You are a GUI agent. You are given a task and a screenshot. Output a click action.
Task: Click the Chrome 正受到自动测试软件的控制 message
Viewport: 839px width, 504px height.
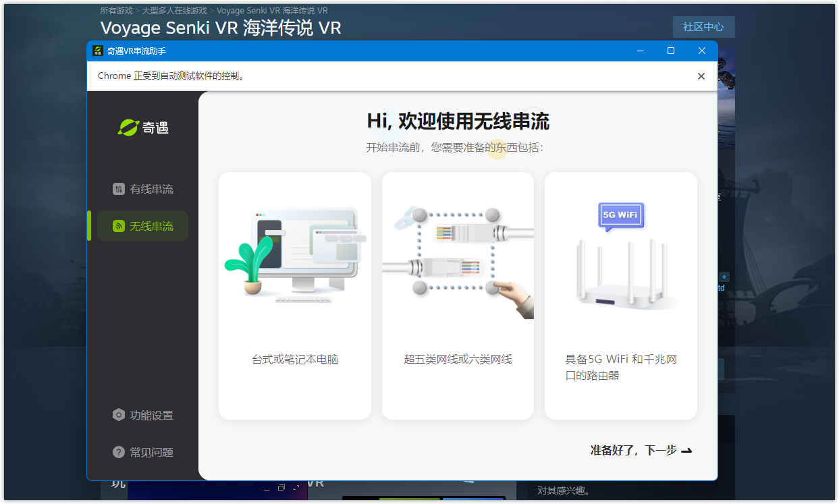[171, 76]
